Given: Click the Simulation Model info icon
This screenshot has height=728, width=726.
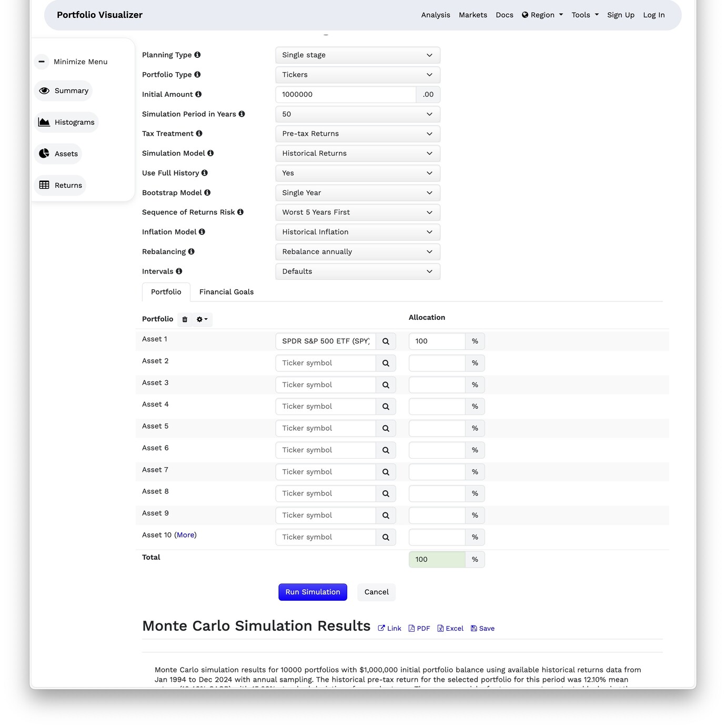Looking at the screenshot, I should click(210, 153).
